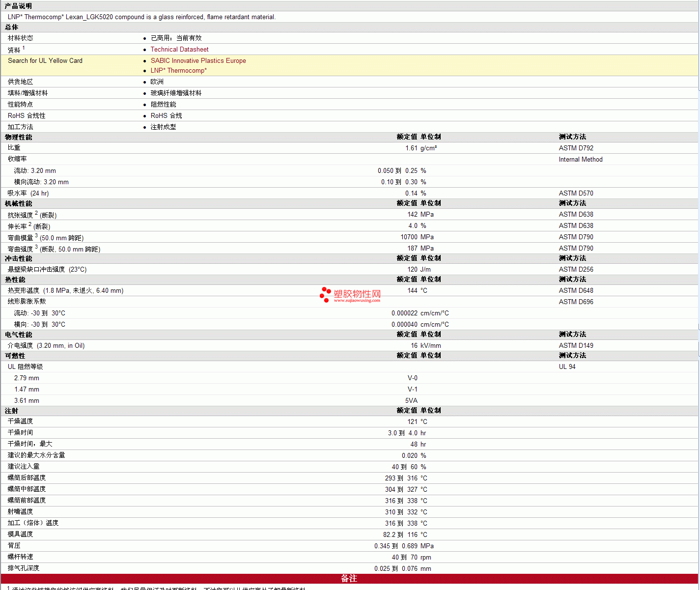Click the 物理性能 section header
Image resolution: width=700 pixels, height=590 pixels.
click(x=19, y=138)
